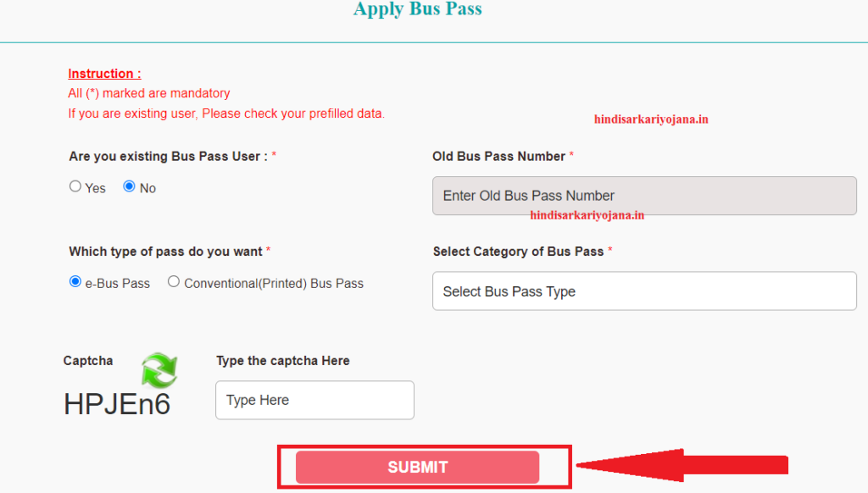The height and width of the screenshot is (493, 868).
Task: Click the HPJEn6 captcha image
Action: (117, 404)
